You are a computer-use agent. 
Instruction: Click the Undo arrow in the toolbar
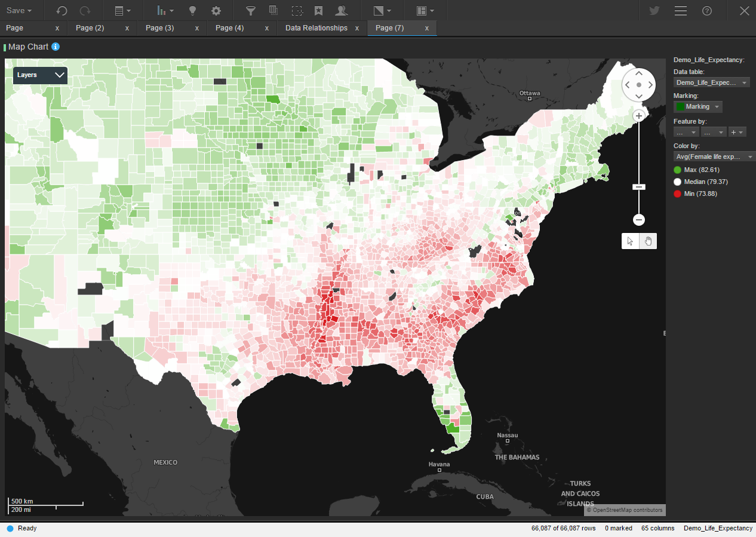[x=62, y=11]
